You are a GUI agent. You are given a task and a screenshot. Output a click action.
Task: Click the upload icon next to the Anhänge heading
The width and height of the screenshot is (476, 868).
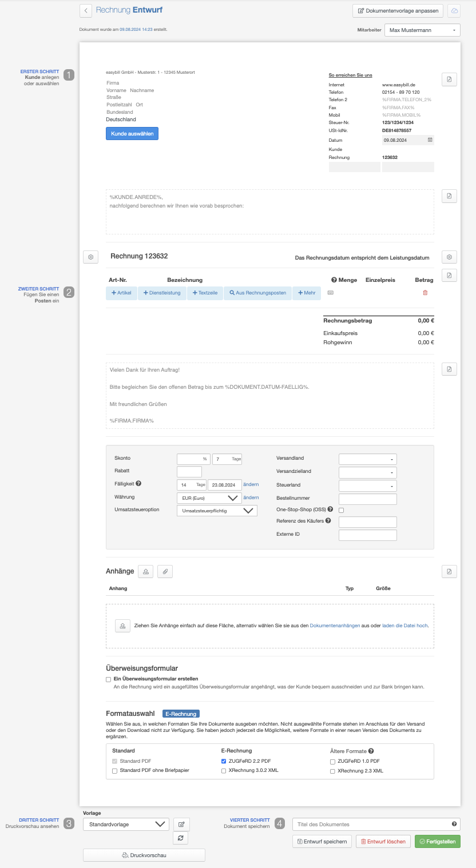146,571
